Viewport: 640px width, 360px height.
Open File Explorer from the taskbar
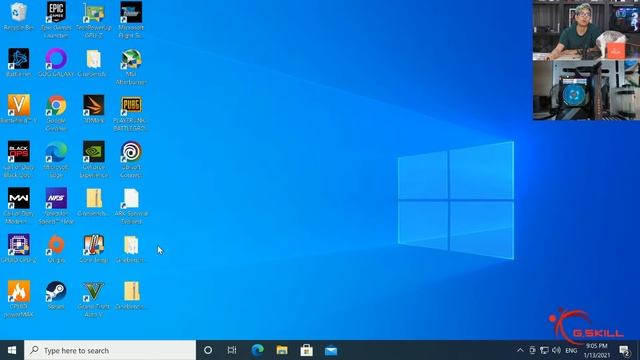282,350
